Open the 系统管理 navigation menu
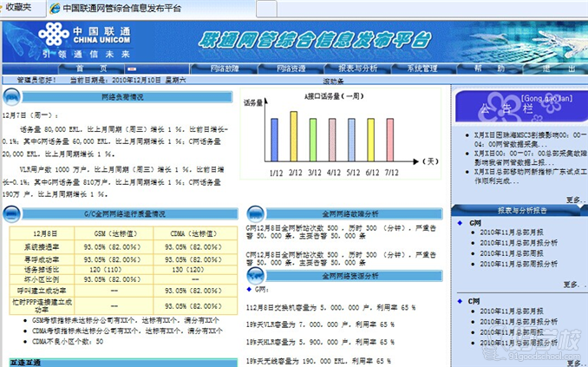 [x=422, y=69]
